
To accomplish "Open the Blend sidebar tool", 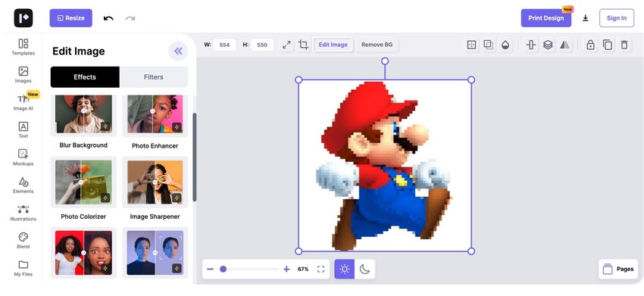I will (x=23, y=240).
